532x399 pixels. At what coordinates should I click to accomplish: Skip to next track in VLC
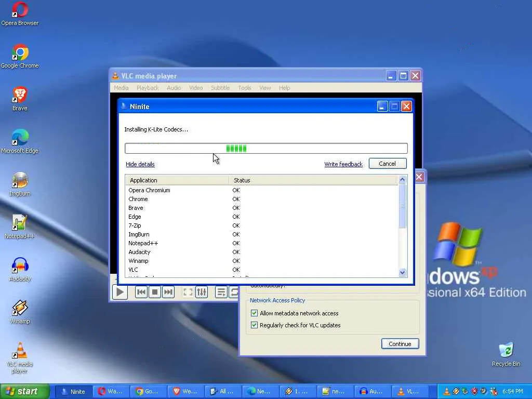[168, 292]
